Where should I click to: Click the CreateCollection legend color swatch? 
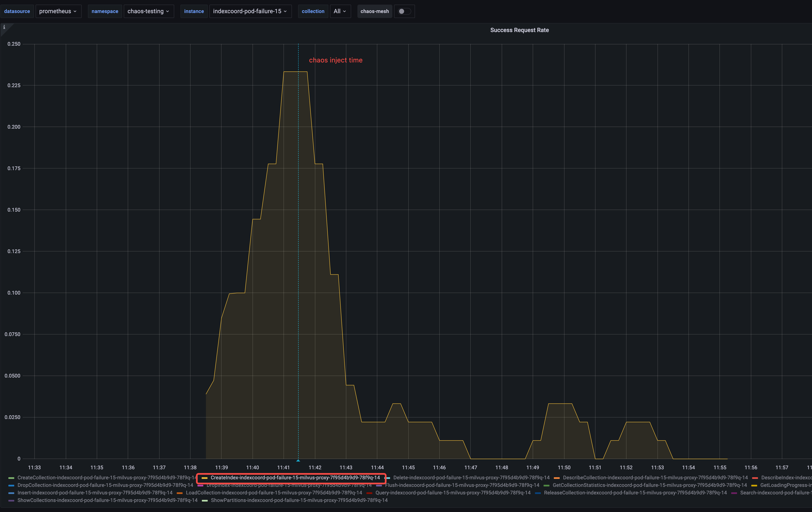11,478
